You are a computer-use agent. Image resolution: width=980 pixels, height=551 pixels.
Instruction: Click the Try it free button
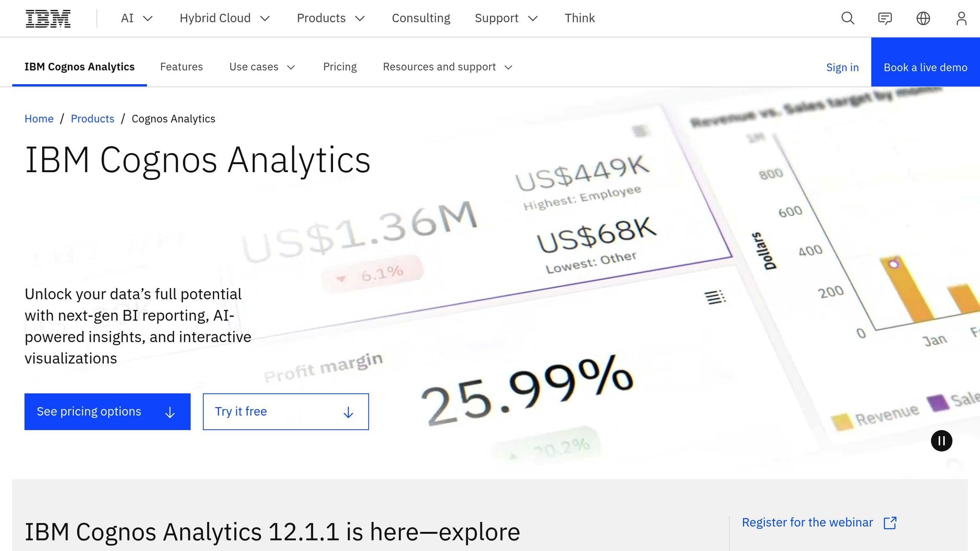[286, 412]
